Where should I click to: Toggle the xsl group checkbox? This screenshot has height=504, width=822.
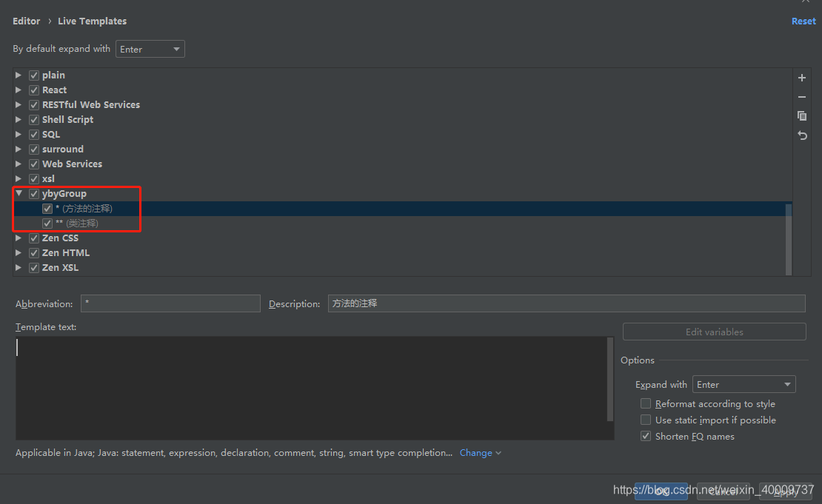pos(34,178)
